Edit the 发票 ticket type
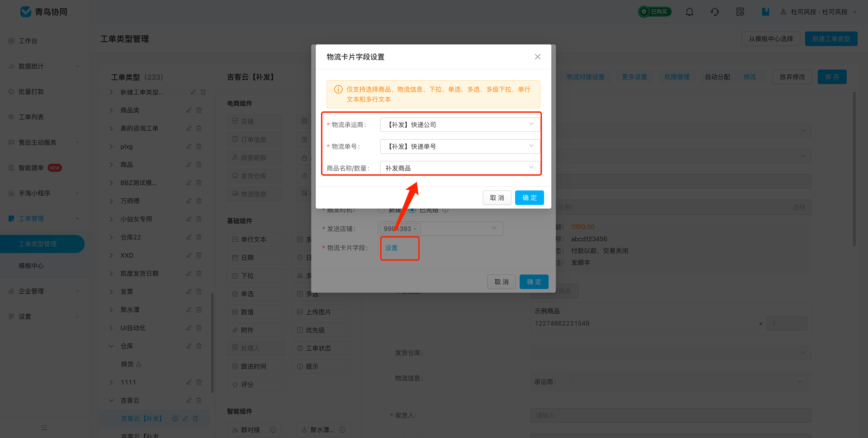 (189, 291)
